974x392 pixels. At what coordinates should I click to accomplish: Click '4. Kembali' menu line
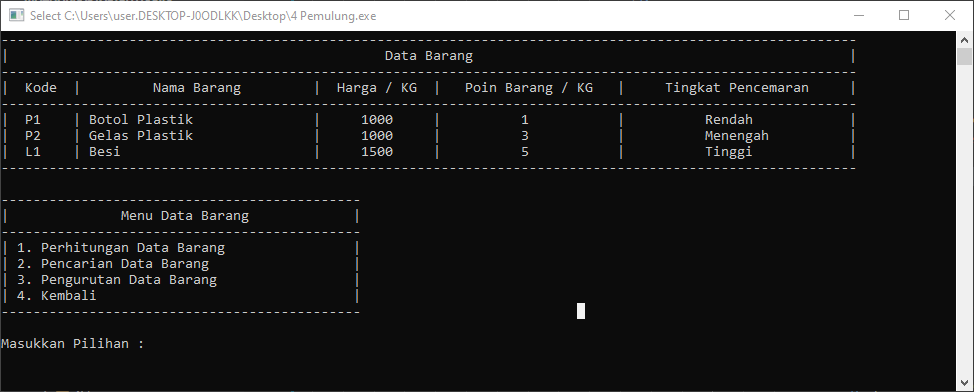tap(56, 296)
